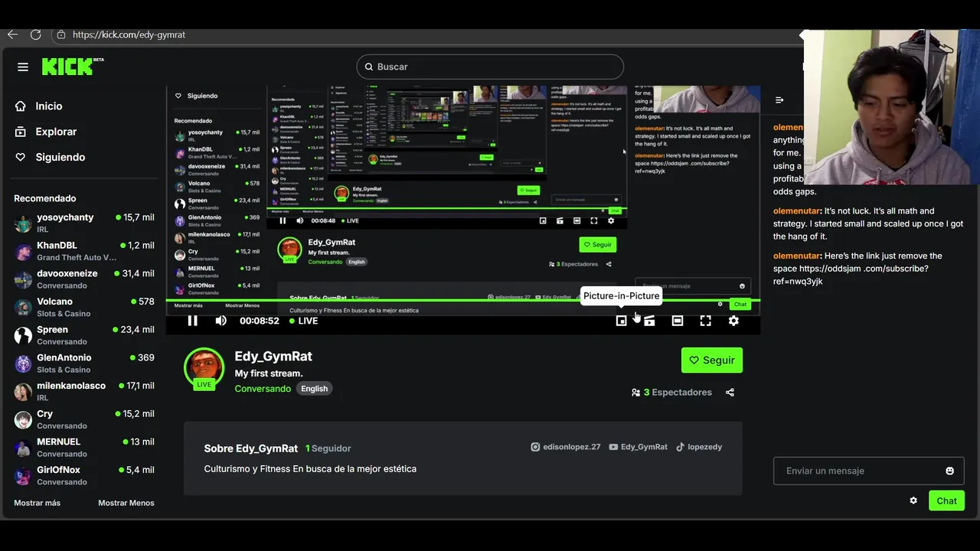Click the Culturismo y Fitness description text
This screenshot has height=551, width=980.
(x=310, y=468)
